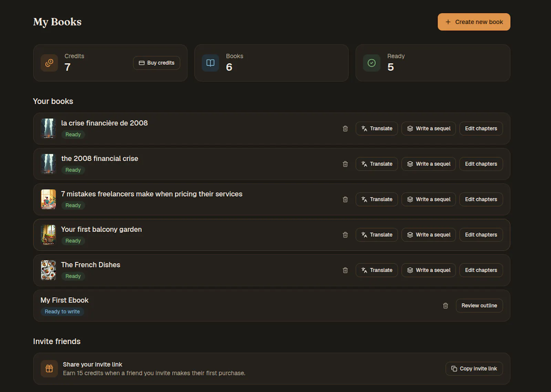Viewport: 551px width, 392px height.
Task: Create a new book
Action: click(474, 22)
